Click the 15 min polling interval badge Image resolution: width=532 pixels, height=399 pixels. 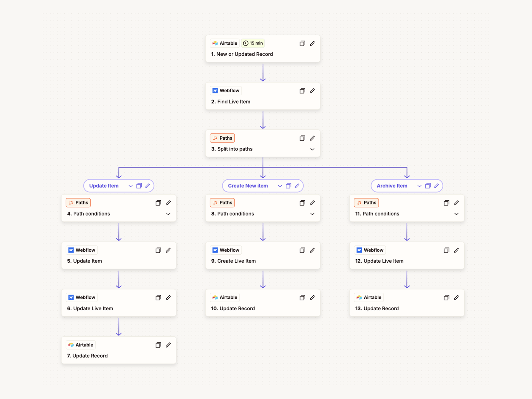(x=253, y=43)
